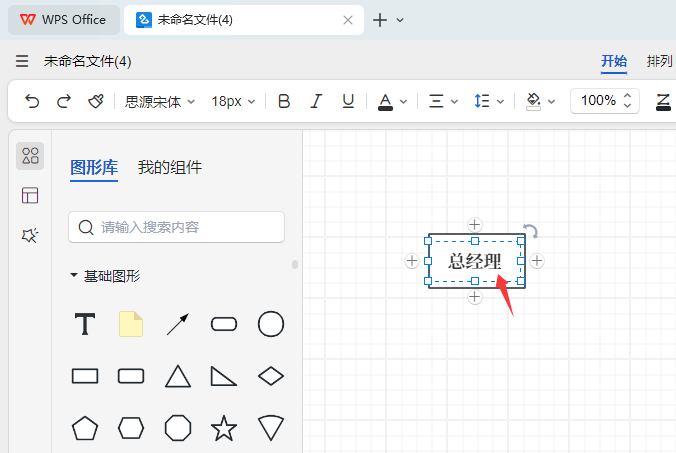Add a connected shape above 总经理
The width and height of the screenshot is (676, 453).
pyautogui.click(x=475, y=225)
